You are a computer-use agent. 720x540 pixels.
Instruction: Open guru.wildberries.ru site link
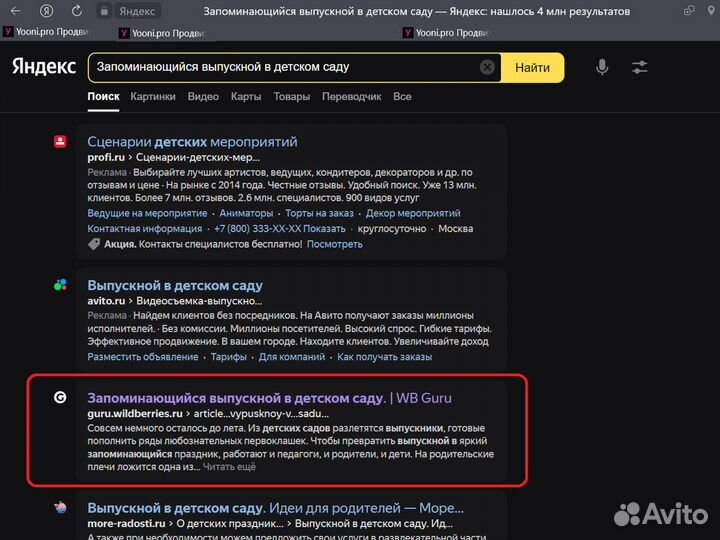[x=135, y=413]
